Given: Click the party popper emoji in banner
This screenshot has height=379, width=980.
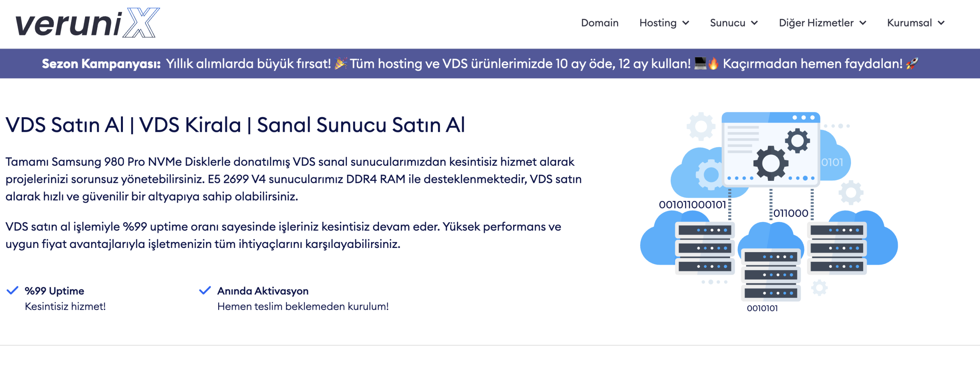Looking at the screenshot, I should pos(341,63).
